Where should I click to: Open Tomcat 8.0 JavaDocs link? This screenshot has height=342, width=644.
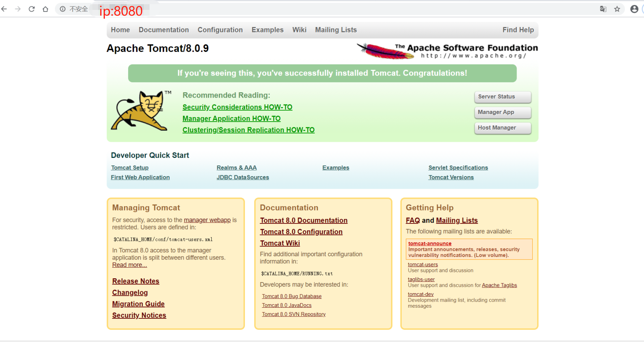pyautogui.click(x=287, y=305)
